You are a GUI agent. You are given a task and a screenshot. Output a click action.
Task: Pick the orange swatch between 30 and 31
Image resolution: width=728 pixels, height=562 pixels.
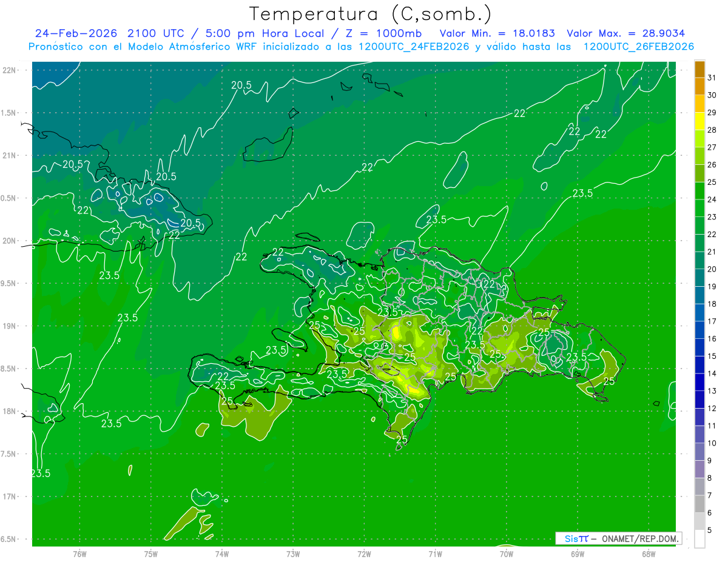pos(699,87)
